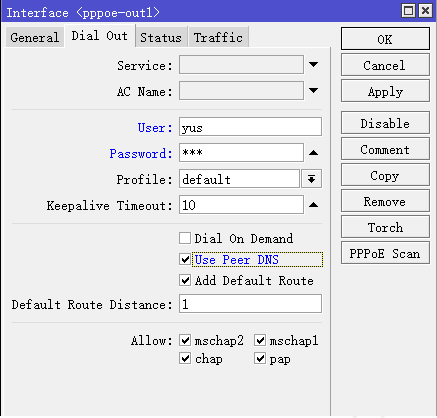Toggle mschap1 authentication checkbox
The width and height of the screenshot is (437, 418).
[x=260, y=340]
